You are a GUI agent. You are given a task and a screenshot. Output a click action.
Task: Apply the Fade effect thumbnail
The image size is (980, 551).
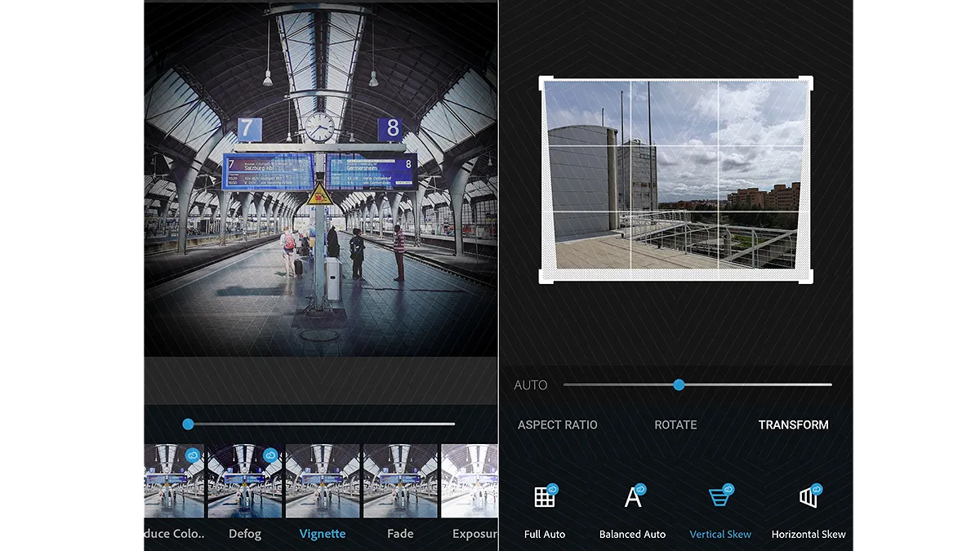pyautogui.click(x=400, y=482)
